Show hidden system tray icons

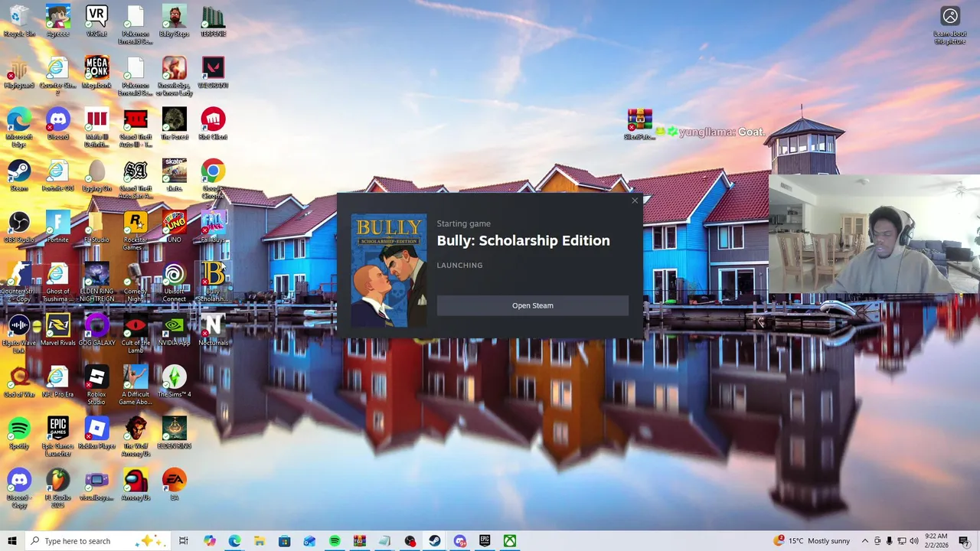point(865,541)
